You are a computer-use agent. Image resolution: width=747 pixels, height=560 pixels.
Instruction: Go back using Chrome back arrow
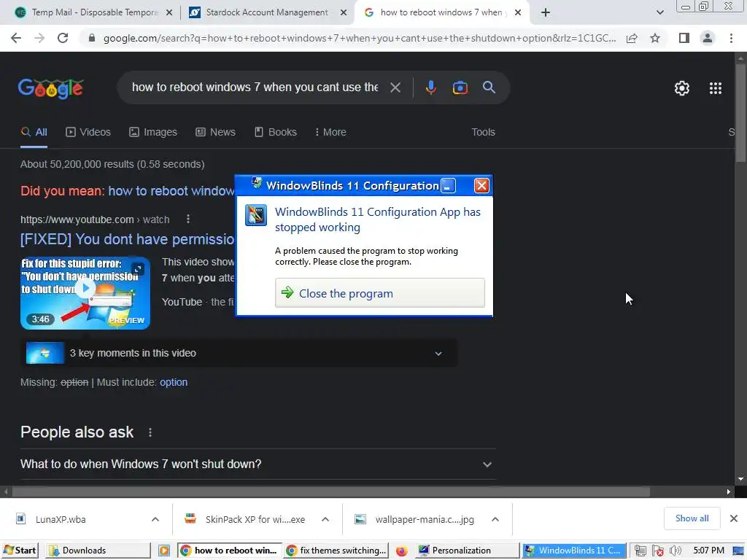pos(16,38)
